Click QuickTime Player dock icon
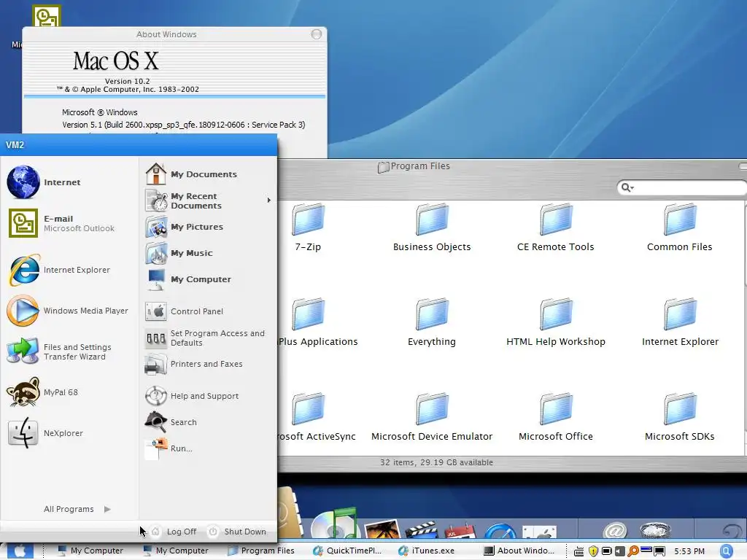747x560 pixels. tap(500, 532)
